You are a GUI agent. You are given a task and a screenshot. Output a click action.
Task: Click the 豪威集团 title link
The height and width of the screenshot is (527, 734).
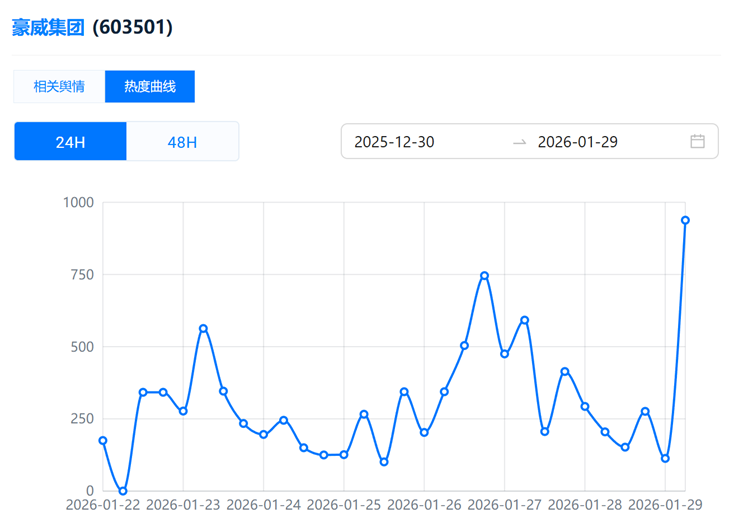48,28
